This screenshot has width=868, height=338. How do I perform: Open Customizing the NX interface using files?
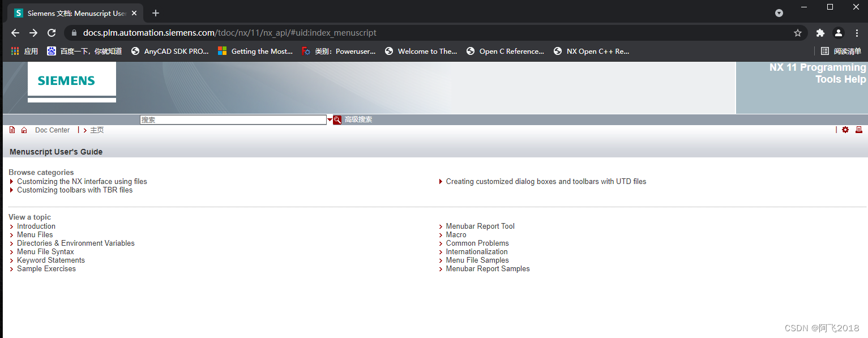pyautogui.click(x=82, y=182)
